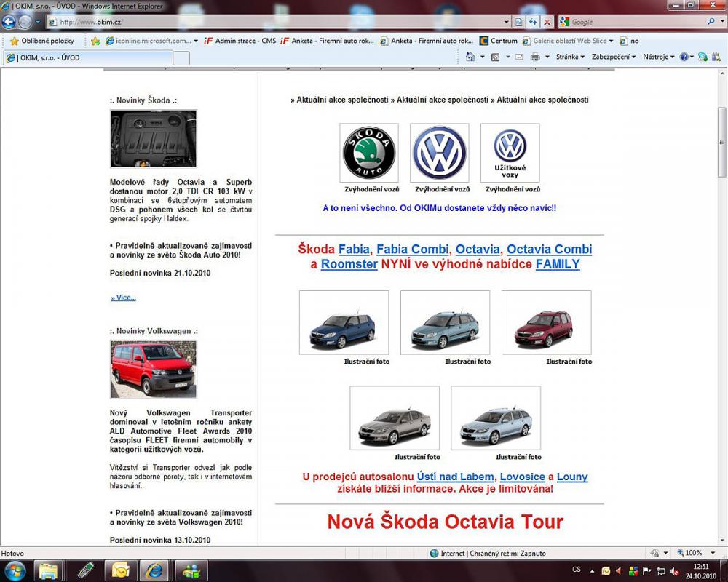Open Outlook from the taskbar
Viewport: 728px width, 582px height.
[x=120, y=570]
